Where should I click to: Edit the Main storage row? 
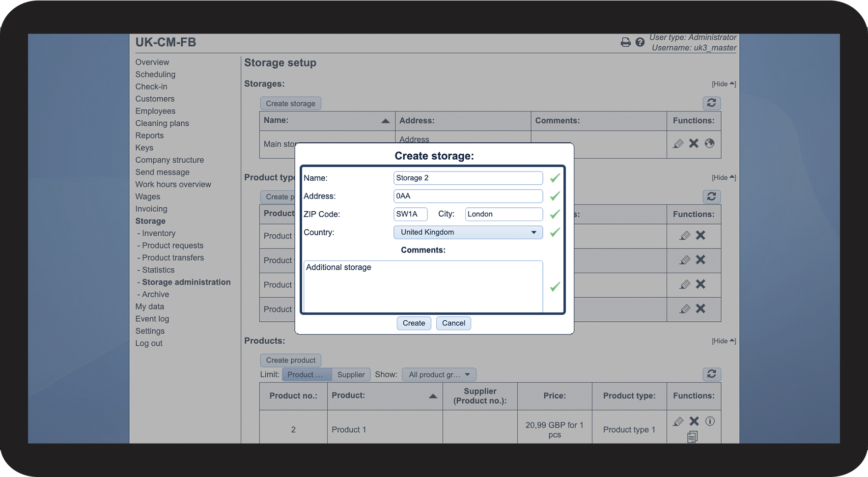678,143
